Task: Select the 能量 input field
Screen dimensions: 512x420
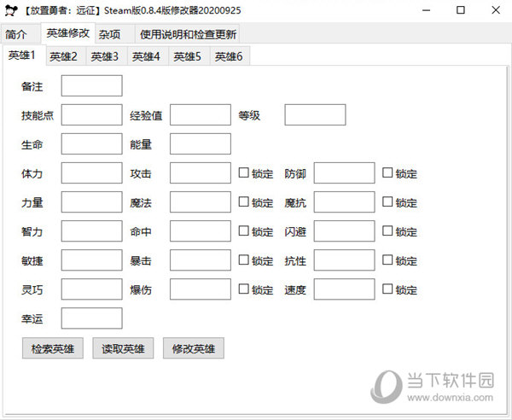Action: pyautogui.click(x=201, y=144)
